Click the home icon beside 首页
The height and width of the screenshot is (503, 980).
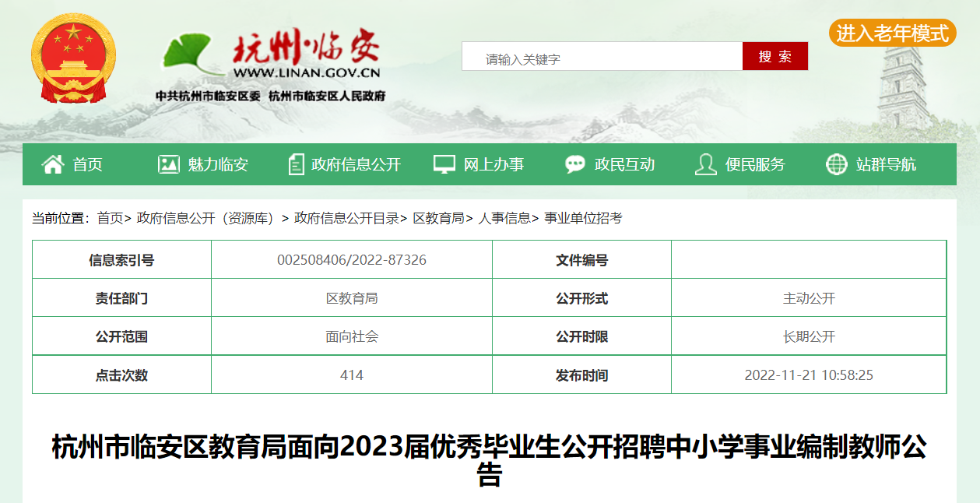point(53,164)
